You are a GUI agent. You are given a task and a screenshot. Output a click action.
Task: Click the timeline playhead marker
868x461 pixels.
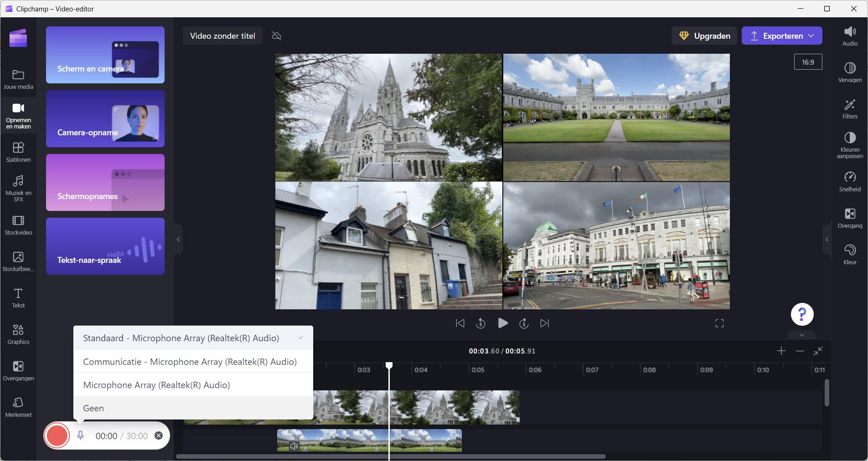click(389, 365)
